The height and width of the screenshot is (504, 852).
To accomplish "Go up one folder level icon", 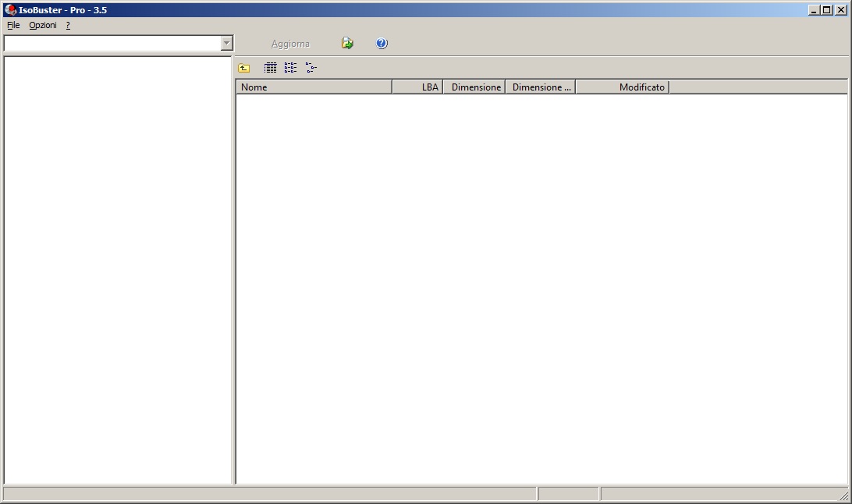I will point(244,68).
